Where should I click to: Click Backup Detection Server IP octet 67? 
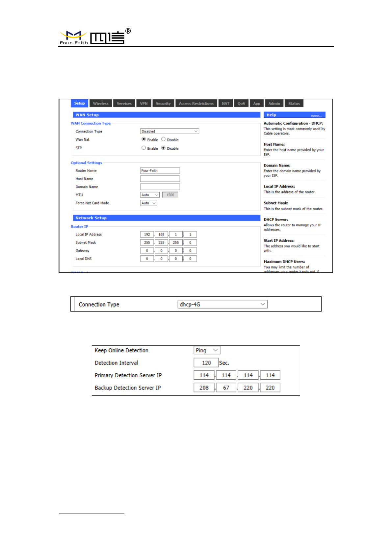pyautogui.click(x=226, y=388)
